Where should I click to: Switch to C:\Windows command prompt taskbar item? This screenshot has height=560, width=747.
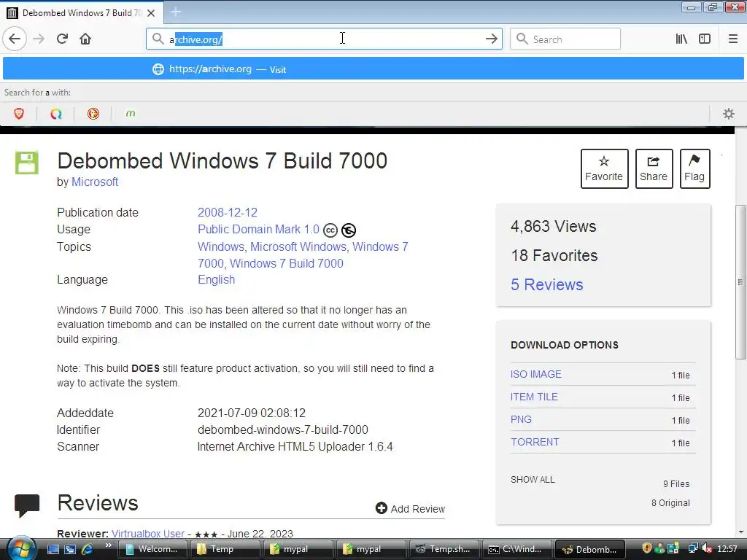click(517, 549)
